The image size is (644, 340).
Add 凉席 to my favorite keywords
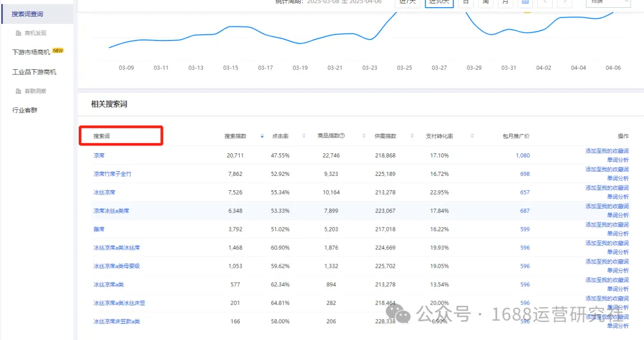pos(607,151)
